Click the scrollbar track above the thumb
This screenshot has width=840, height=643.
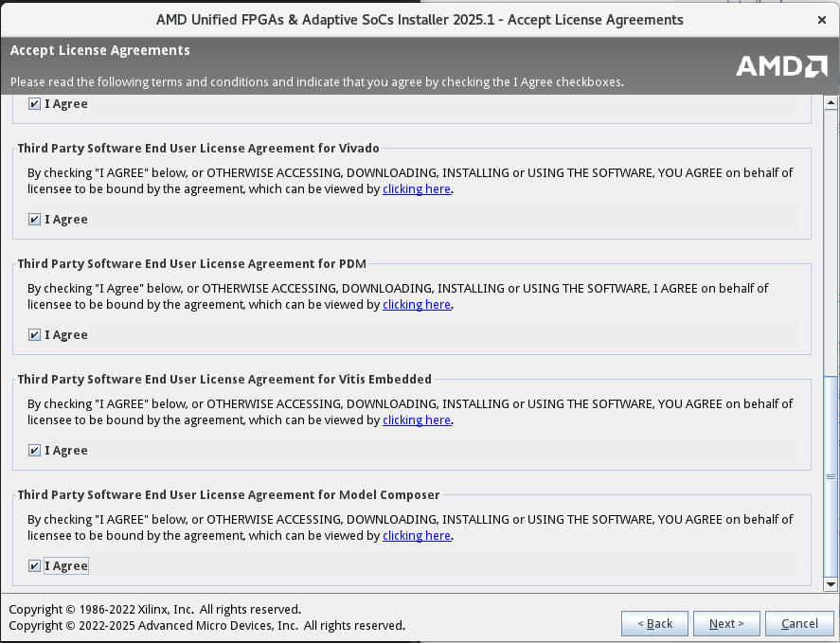pyautogui.click(x=831, y=237)
